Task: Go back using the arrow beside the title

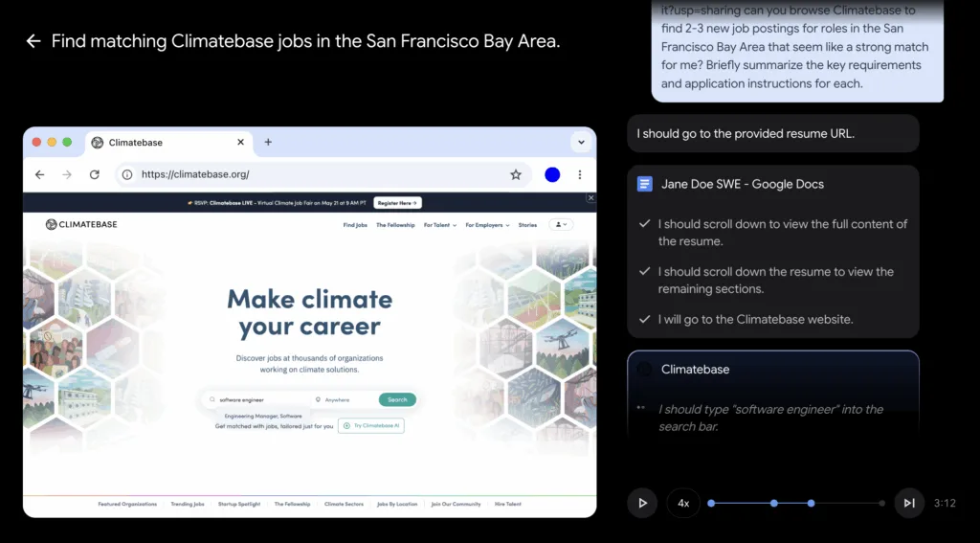Action: (x=33, y=41)
